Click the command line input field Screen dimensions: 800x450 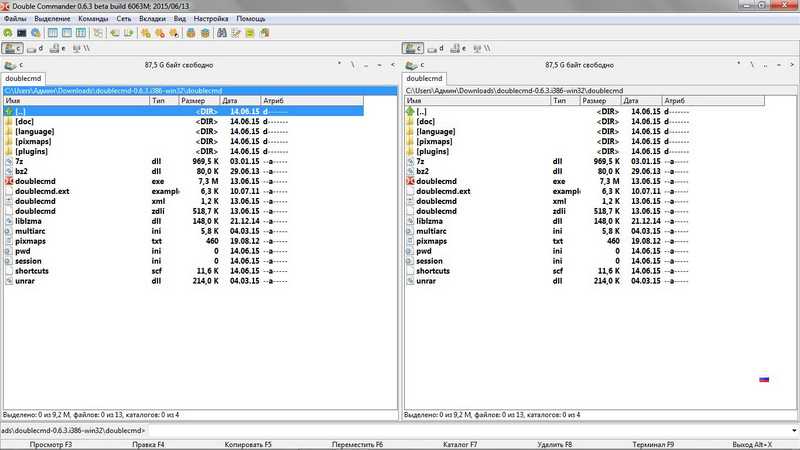pos(468,431)
